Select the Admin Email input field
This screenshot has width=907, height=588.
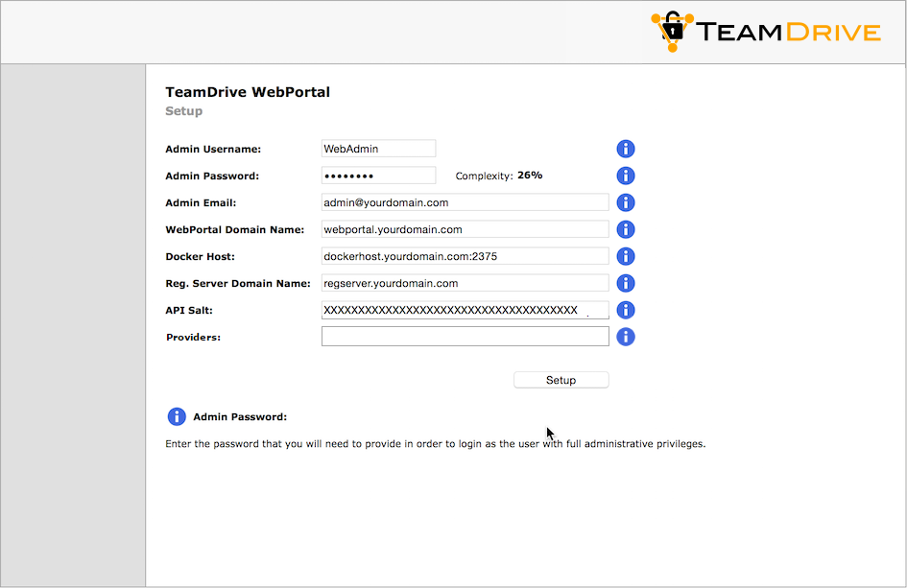point(465,202)
